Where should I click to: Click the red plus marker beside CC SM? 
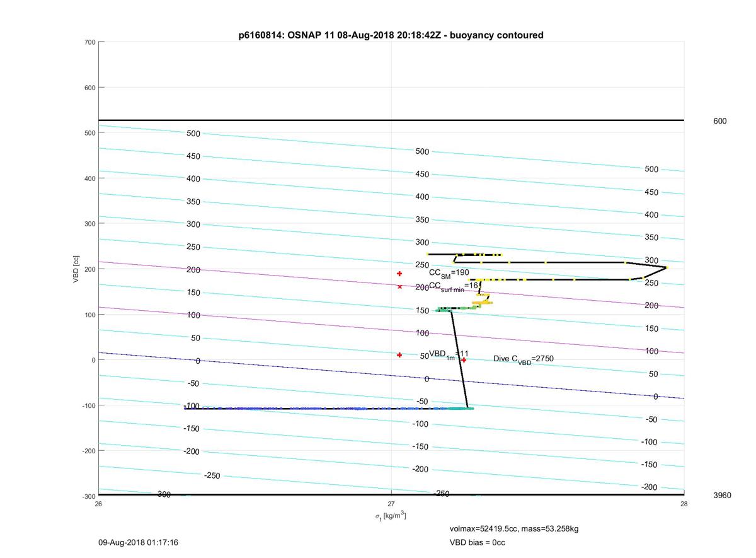click(399, 274)
